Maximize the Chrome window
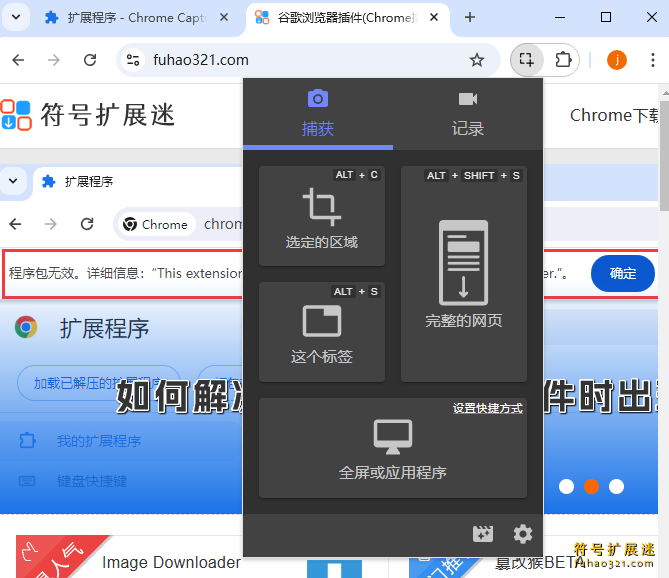 click(605, 17)
